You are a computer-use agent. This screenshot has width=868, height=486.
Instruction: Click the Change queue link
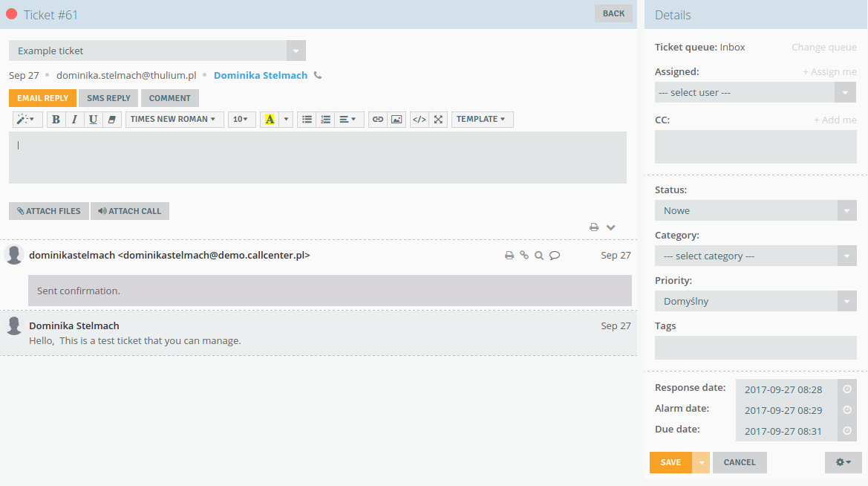[823, 47]
